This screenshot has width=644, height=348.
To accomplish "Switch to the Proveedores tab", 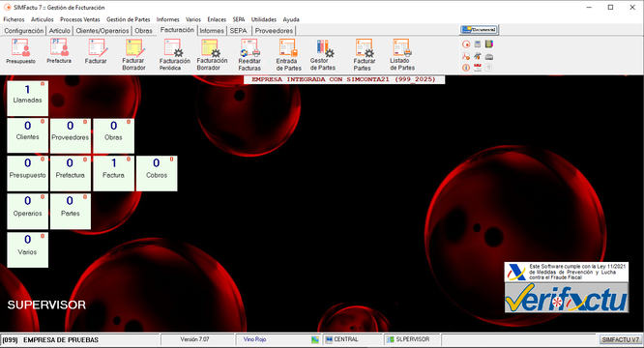I will pos(274,31).
